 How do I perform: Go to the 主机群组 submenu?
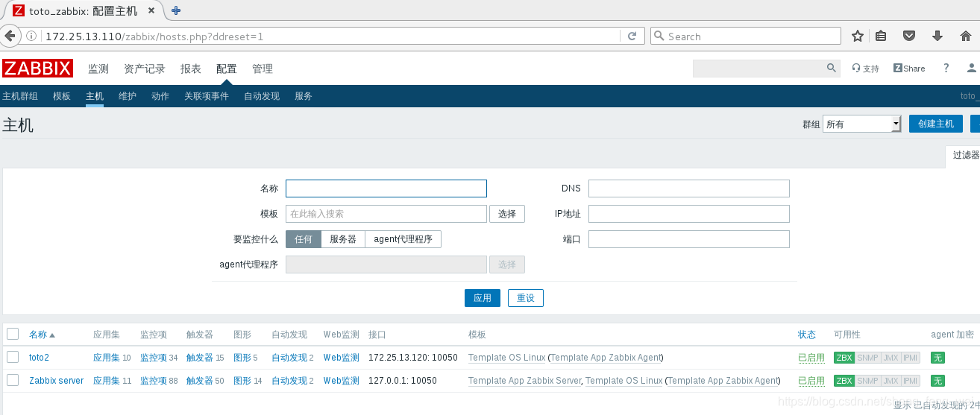pyautogui.click(x=20, y=96)
